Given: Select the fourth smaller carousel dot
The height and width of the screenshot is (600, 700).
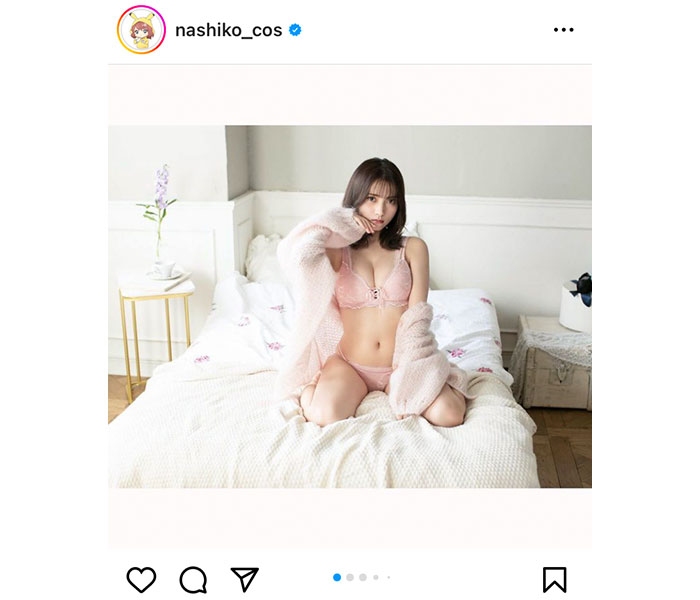Looking at the screenshot, I should tap(376, 577).
